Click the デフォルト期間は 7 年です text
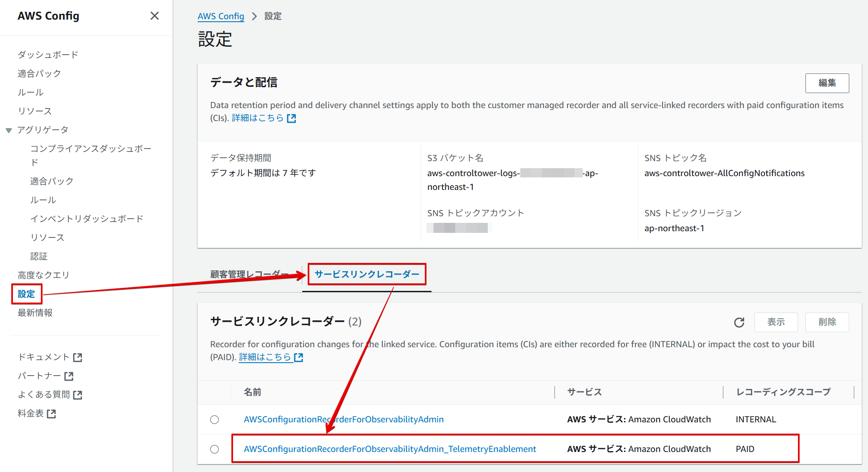This screenshot has height=472, width=868. 263,173
